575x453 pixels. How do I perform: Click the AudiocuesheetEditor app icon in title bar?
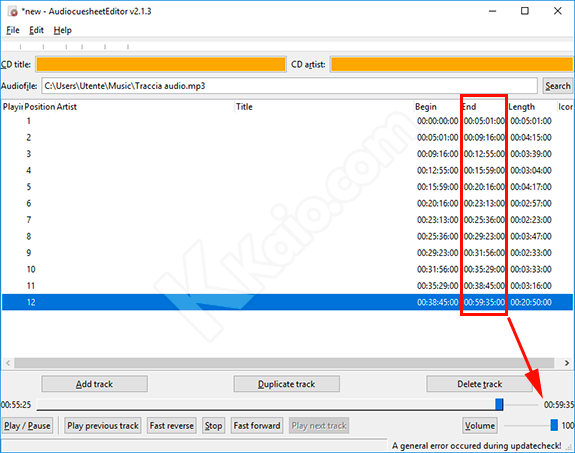[12, 11]
